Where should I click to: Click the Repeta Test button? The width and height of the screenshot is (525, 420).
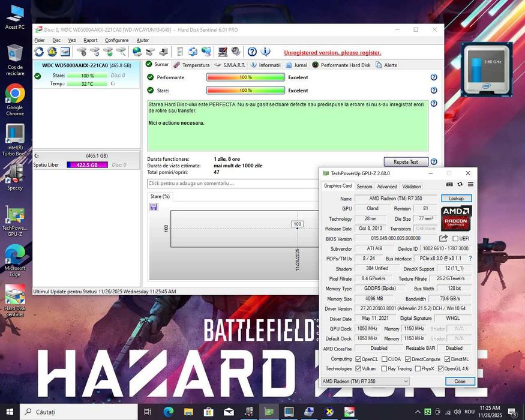tap(406, 162)
